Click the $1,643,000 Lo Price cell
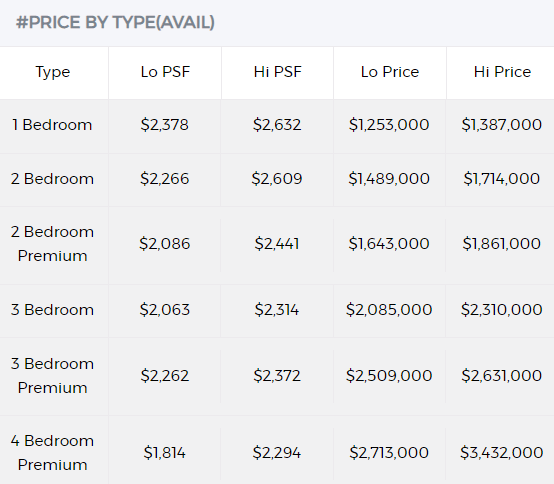The image size is (554, 484). (389, 244)
